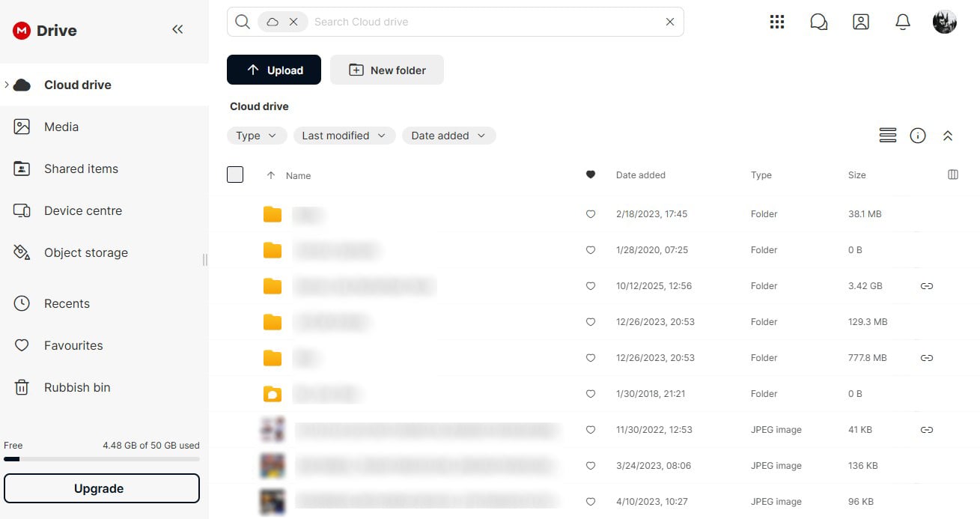Screen dimensions: 980x519
Task: Collapse the sidebar with double chevron icon
Action: coord(177,29)
